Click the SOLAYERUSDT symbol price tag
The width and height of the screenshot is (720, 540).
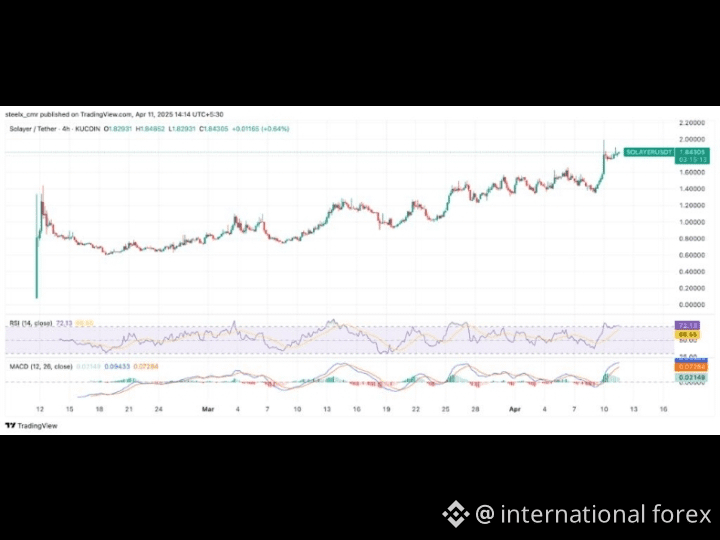(x=649, y=152)
